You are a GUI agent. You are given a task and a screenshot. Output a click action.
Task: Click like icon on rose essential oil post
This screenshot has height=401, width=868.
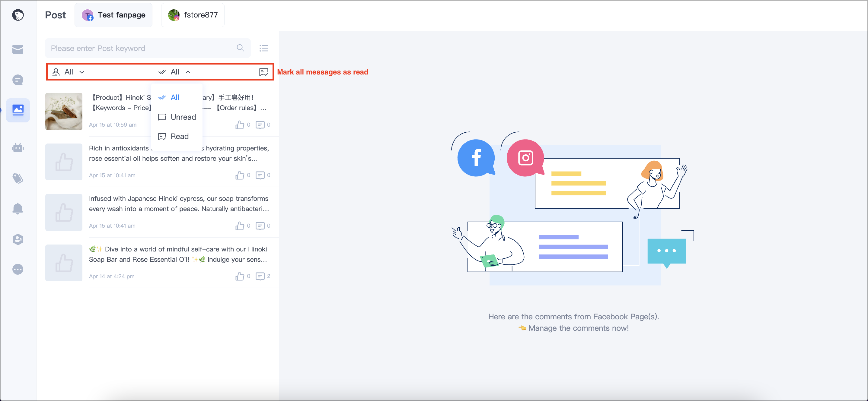pos(240,175)
